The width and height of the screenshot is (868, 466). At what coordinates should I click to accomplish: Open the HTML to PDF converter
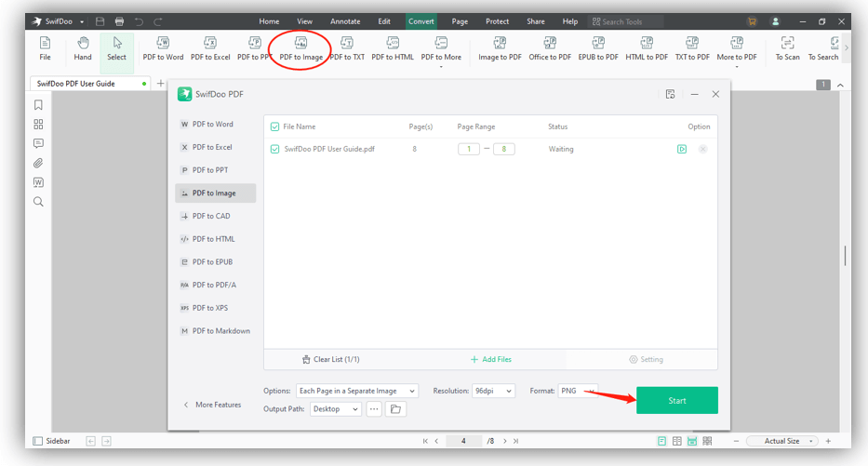647,48
